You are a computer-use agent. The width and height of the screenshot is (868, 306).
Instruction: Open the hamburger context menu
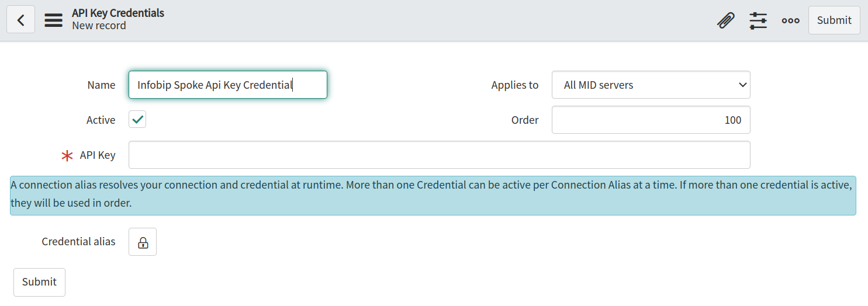click(x=54, y=20)
